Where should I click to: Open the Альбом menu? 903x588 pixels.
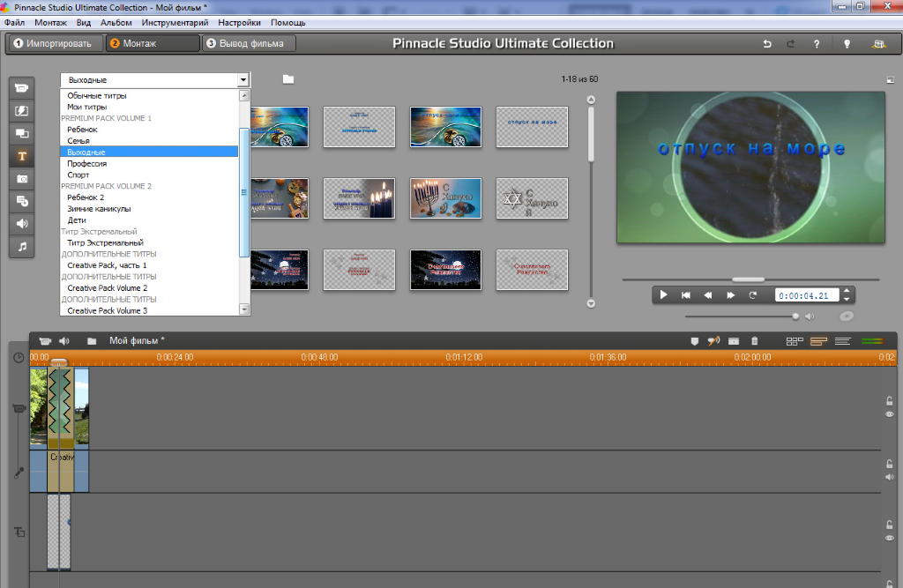[116, 22]
